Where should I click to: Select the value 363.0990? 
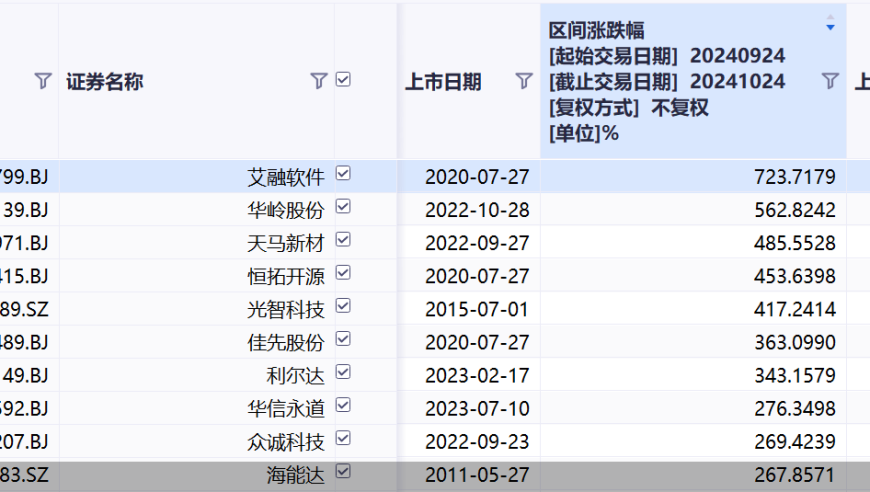795,342
